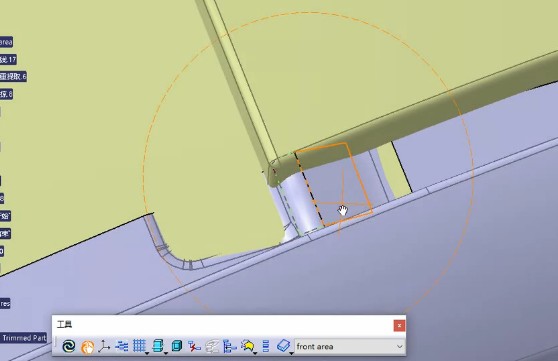This screenshot has width=558, height=361.
Task: Select the yellow shape selection icon
Action: (247, 345)
